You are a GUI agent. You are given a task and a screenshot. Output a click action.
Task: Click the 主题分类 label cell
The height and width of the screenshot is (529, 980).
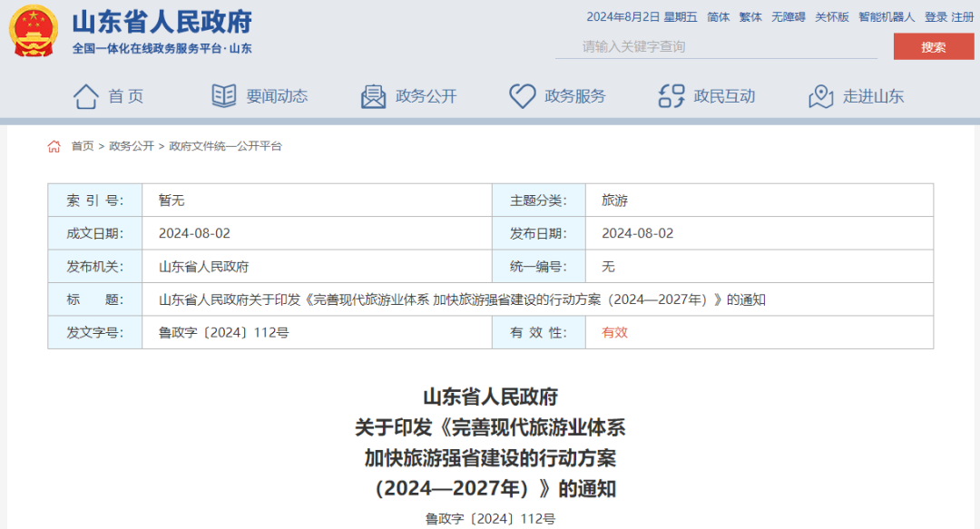(x=539, y=201)
